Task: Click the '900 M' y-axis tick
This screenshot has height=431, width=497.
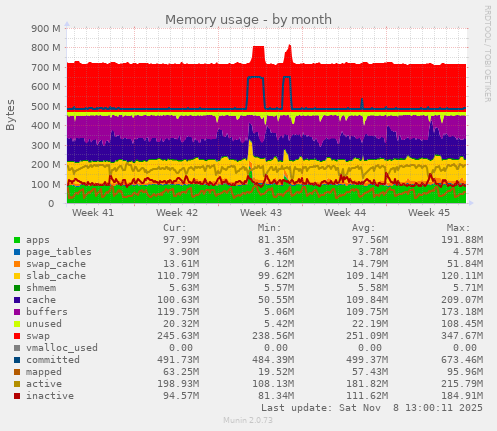Action: pos(46,29)
